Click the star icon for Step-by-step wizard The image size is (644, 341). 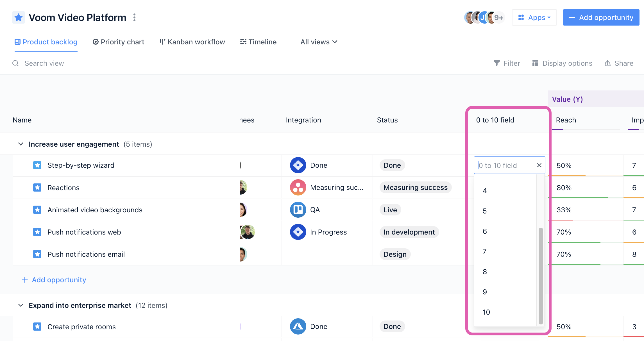coord(37,165)
